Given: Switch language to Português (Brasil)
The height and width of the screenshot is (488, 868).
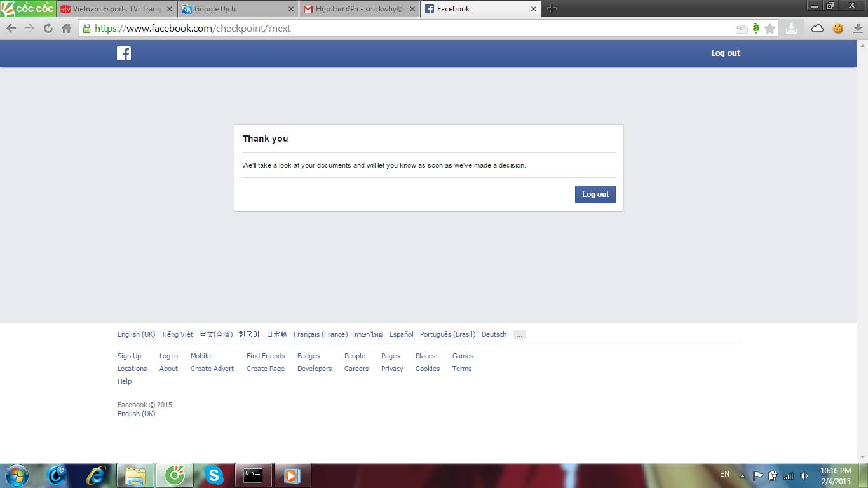Looking at the screenshot, I should [x=447, y=334].
